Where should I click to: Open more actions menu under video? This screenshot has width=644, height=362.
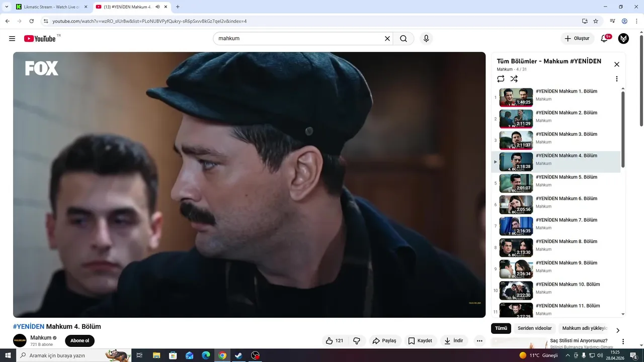pyautogui.click(x=479, y=341)
